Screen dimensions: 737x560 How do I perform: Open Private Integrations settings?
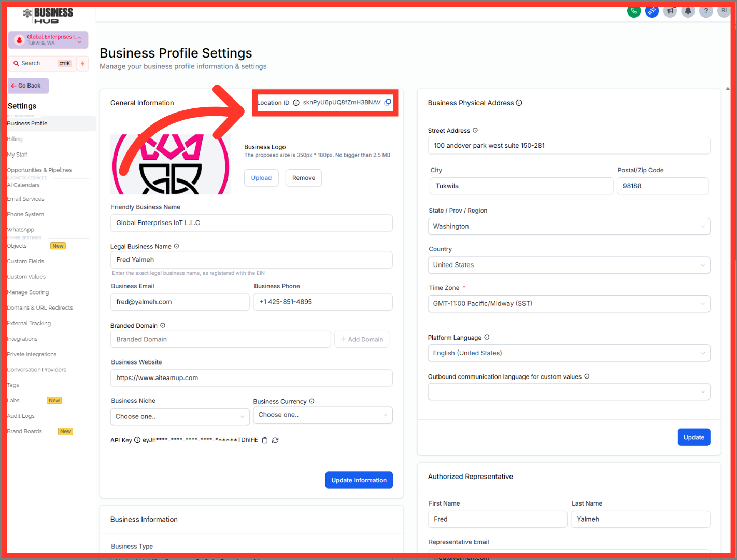point(32,354)
